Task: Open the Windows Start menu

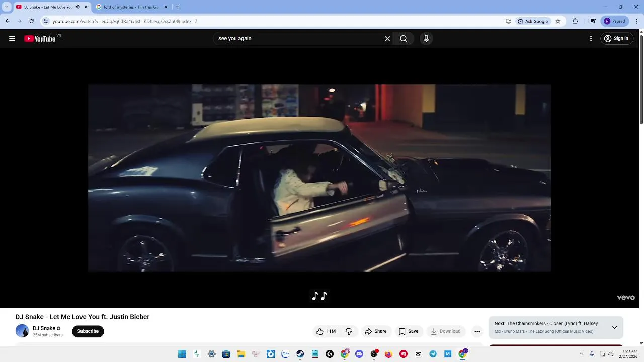Action: click(182, 354)
